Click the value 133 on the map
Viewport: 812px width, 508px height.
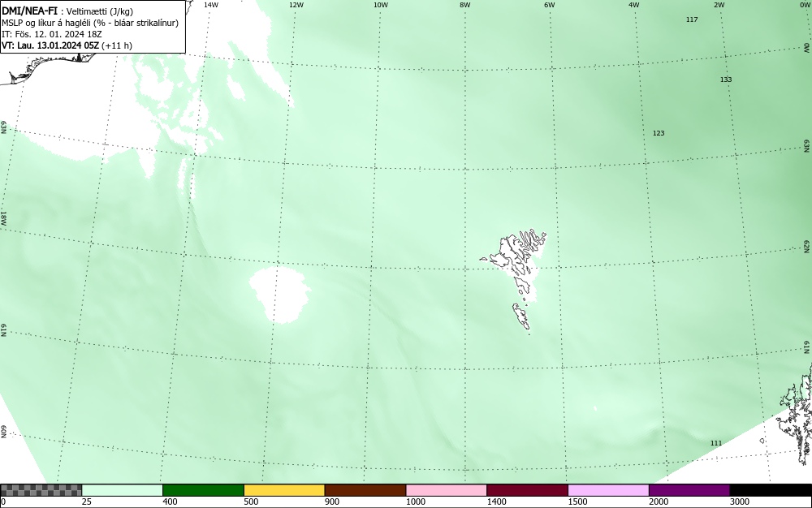click(x=725, y=80)
